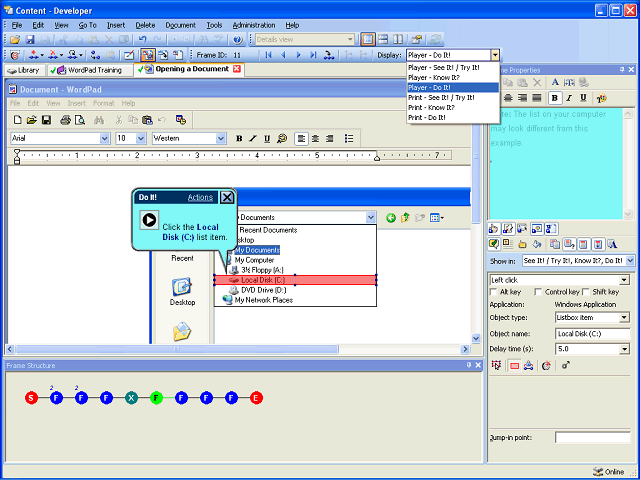Click WordPad print icon in screenshot
Image resolution: width=640 pixels, height=480 pixels.
point(65,120)
